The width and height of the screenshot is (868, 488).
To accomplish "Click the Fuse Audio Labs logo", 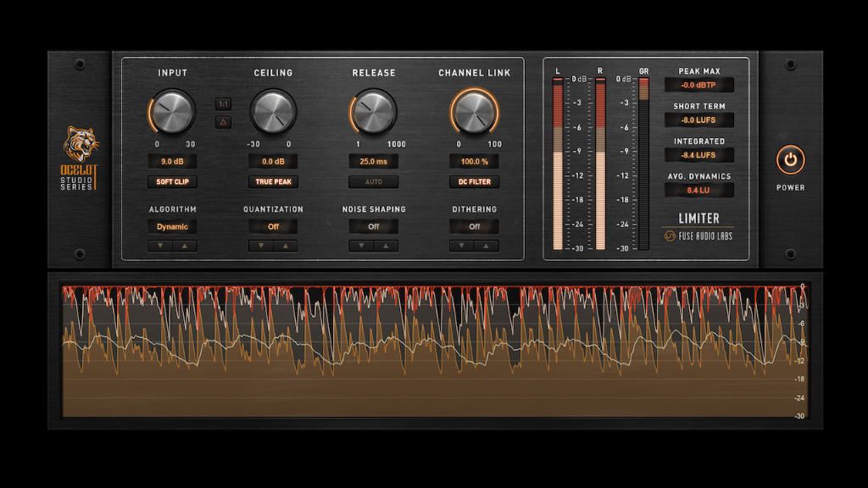I will 698,236.
